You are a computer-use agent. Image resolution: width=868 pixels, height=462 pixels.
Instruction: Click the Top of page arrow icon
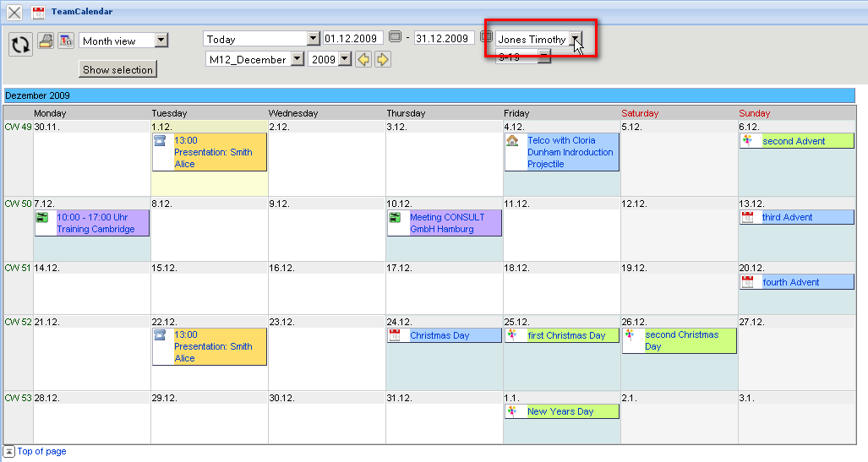[x=8, y=452]
